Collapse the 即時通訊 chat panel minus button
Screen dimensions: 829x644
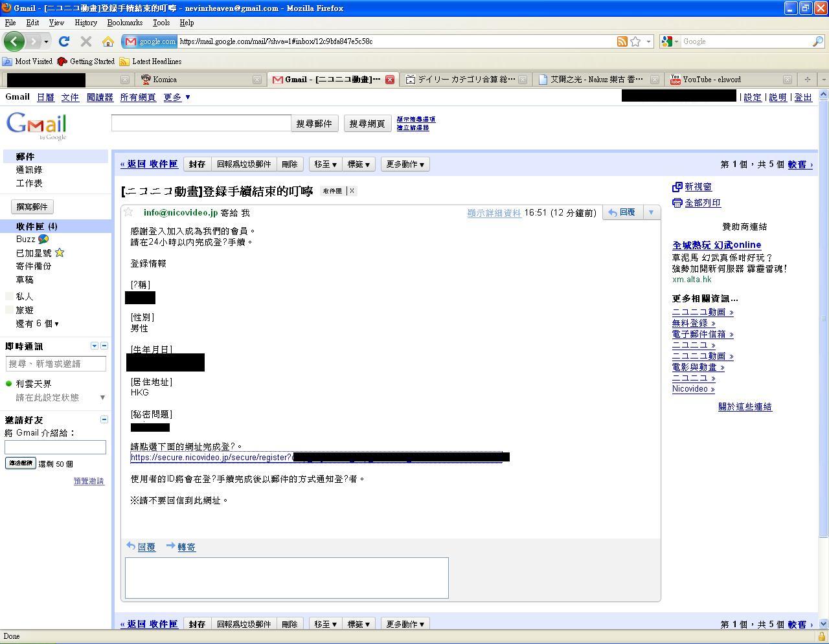[104, 346]
